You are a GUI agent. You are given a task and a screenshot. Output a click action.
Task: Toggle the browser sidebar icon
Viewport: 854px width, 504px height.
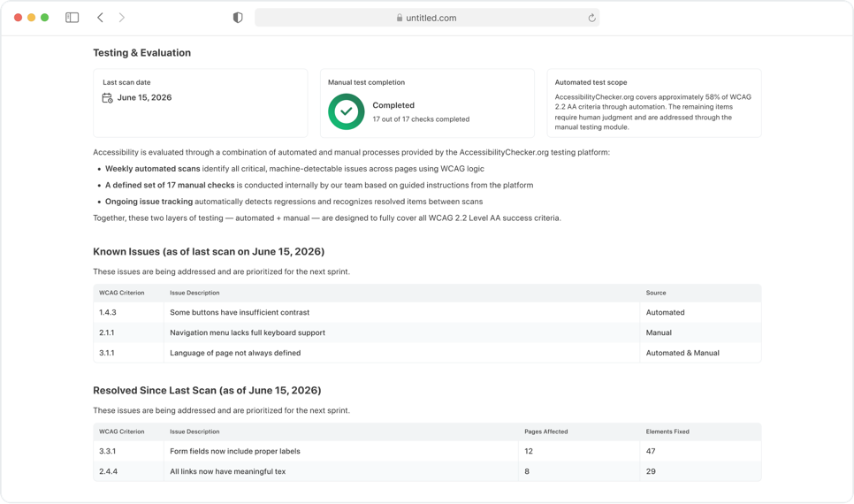coord(72,18)
